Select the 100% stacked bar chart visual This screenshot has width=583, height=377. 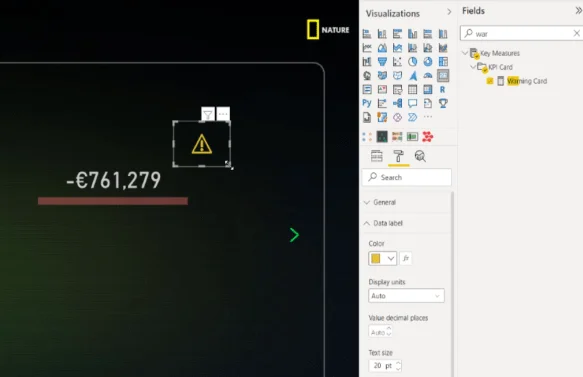click(428, 34)
